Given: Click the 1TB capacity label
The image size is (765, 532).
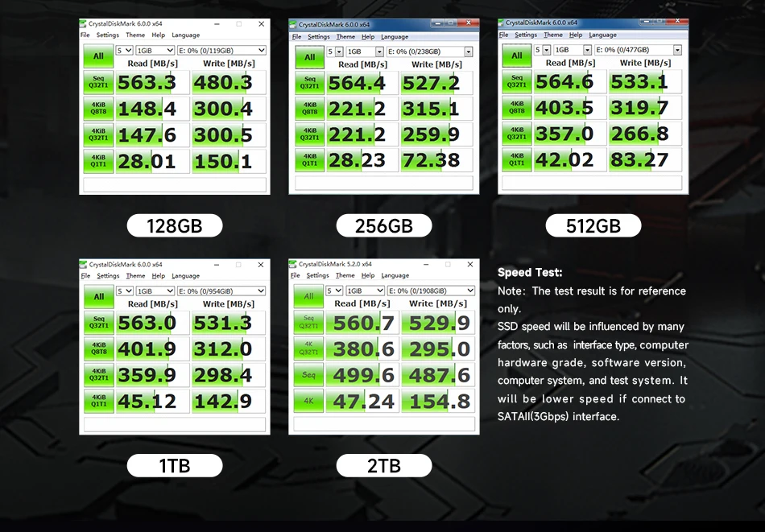Looking at the screenshot, I should (x=175, y=466).
